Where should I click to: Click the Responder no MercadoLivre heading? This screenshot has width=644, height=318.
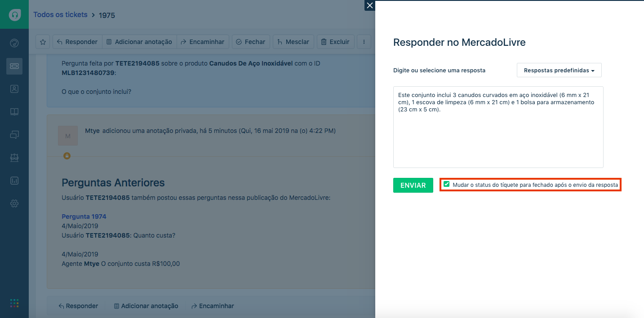[459, 43]
